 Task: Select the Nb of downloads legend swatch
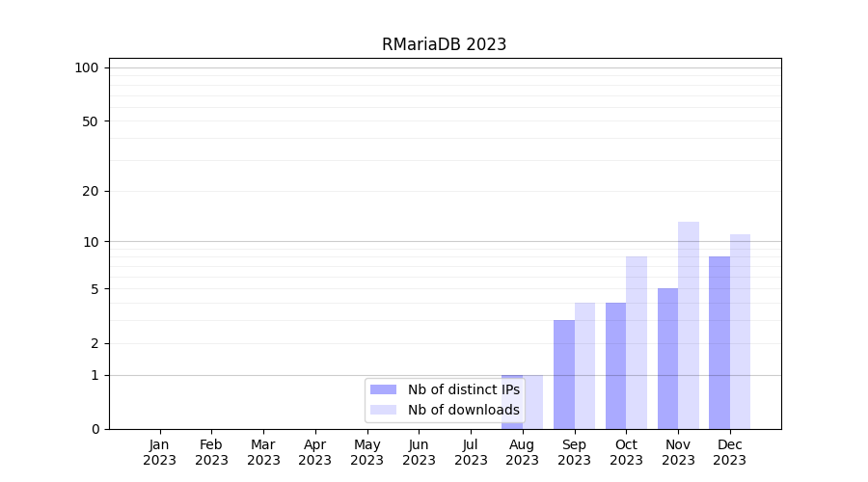383,410
